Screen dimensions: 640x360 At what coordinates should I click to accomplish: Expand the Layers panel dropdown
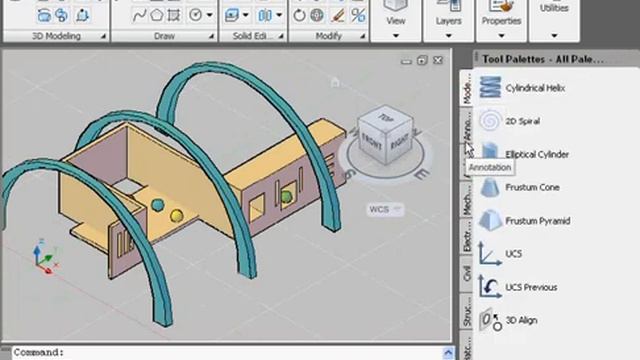point(448,36)
